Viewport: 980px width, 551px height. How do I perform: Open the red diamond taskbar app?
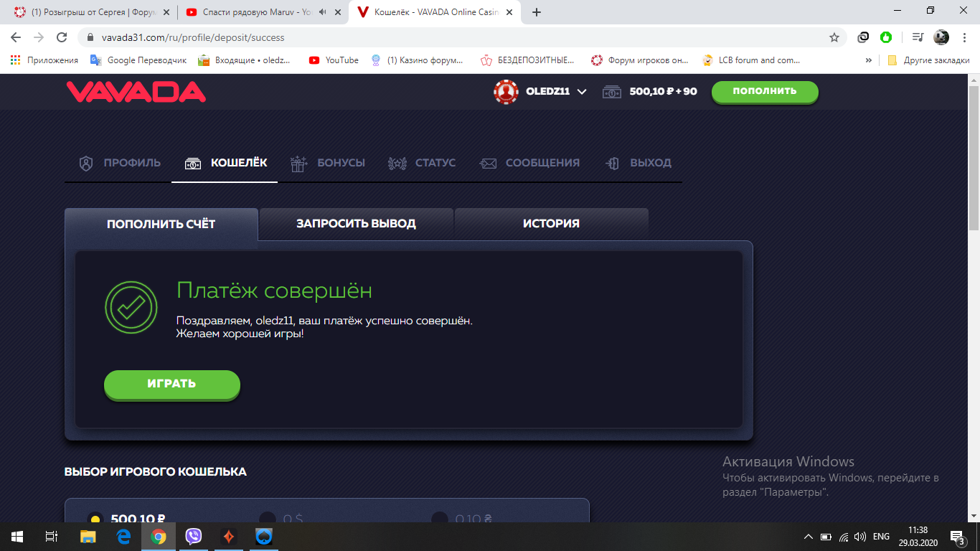(x=229, y=537)
